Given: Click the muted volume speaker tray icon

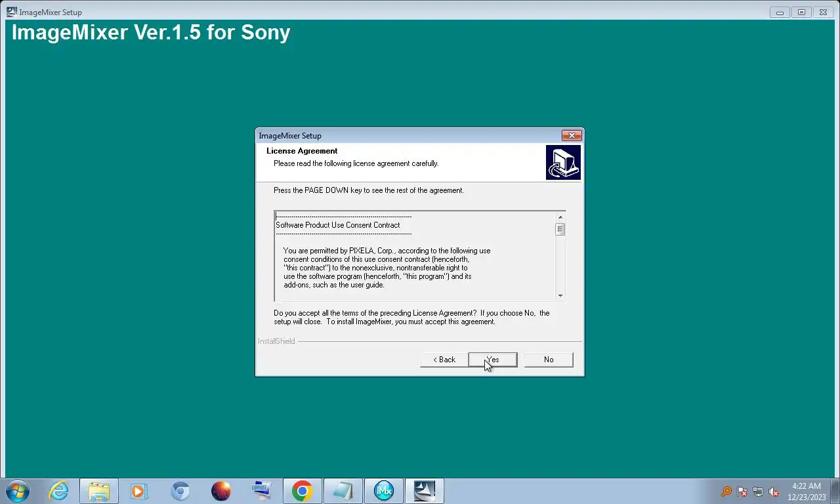Looking at the screenshot, I should point(774,492).
